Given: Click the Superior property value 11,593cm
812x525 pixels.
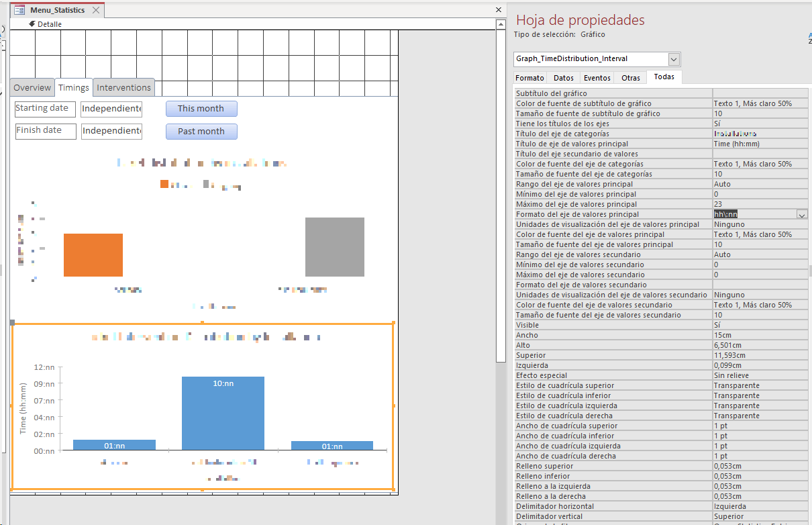Looking at the screenshot, I should (x=760, y=355).
